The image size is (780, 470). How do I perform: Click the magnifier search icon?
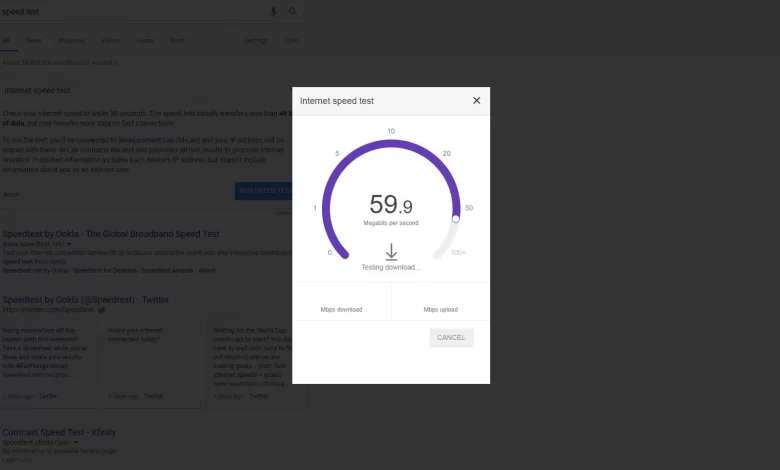point(292,11)
